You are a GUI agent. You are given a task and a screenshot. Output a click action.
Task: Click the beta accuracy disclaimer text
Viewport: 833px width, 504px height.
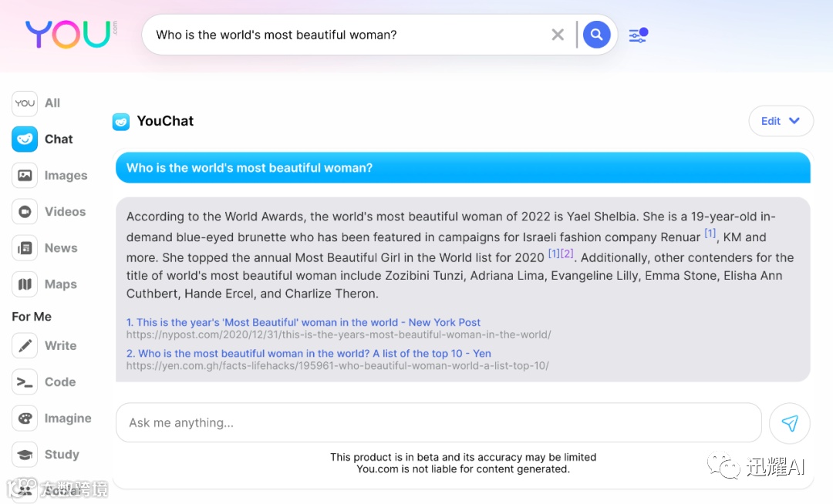point(464,463)
